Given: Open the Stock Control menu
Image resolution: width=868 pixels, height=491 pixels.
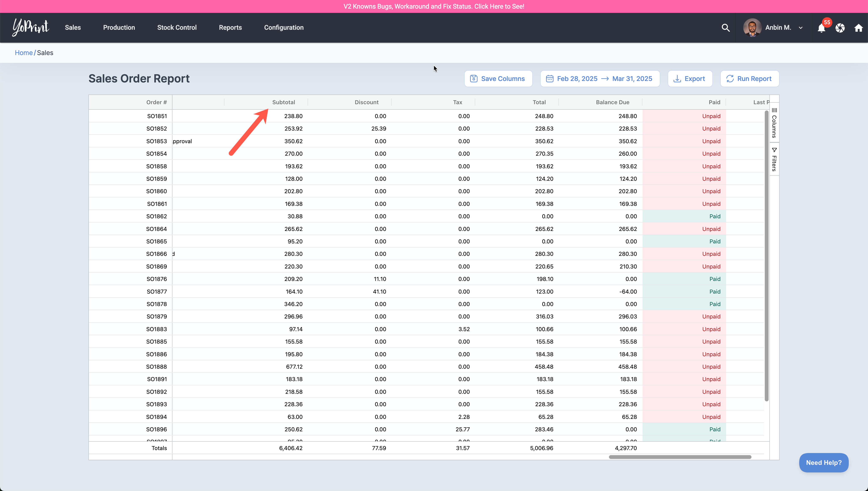Looking at the screenshot, I should [176, 28].
